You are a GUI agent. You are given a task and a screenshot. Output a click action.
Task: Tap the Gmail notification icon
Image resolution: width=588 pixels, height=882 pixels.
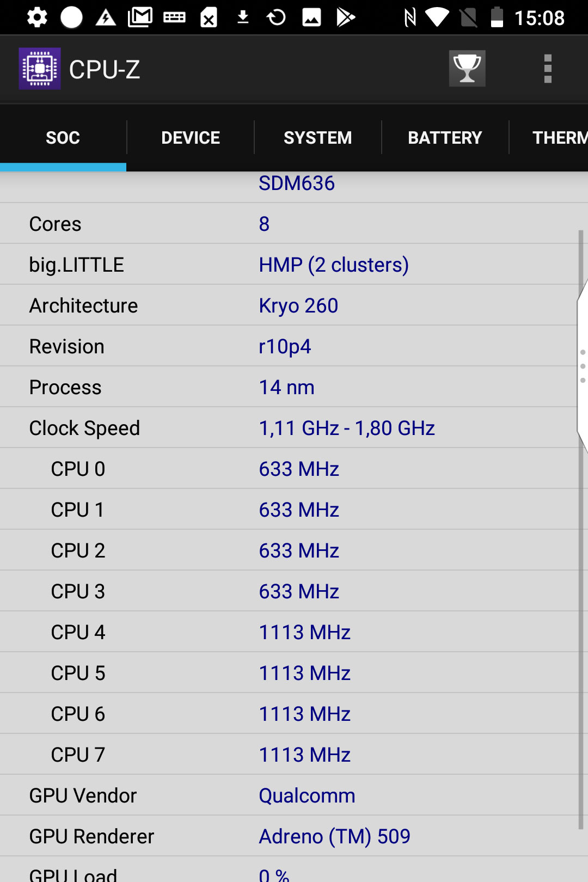[140, 17]
